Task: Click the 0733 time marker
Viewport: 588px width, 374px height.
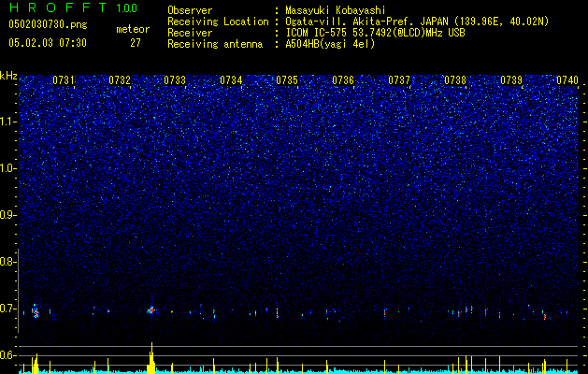Action: (x=175, y=80)
